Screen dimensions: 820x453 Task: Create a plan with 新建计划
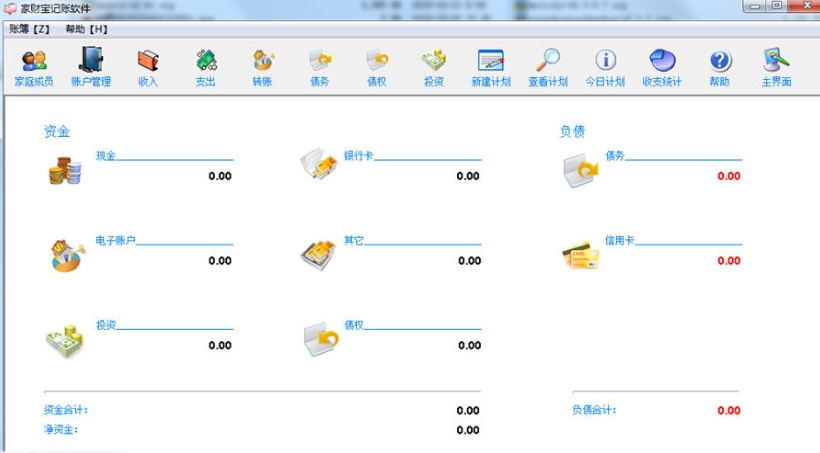(x=490, y=67)
